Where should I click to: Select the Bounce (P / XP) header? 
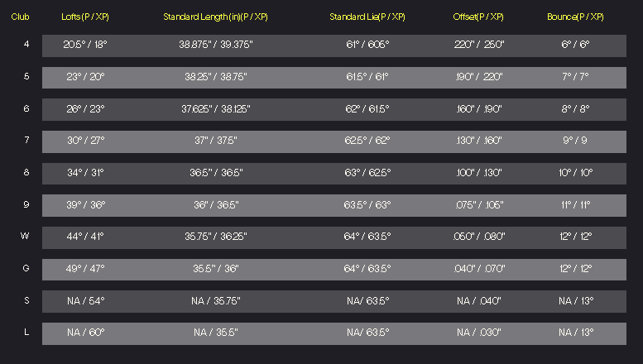pyautogui.click(x=575, y=17)
